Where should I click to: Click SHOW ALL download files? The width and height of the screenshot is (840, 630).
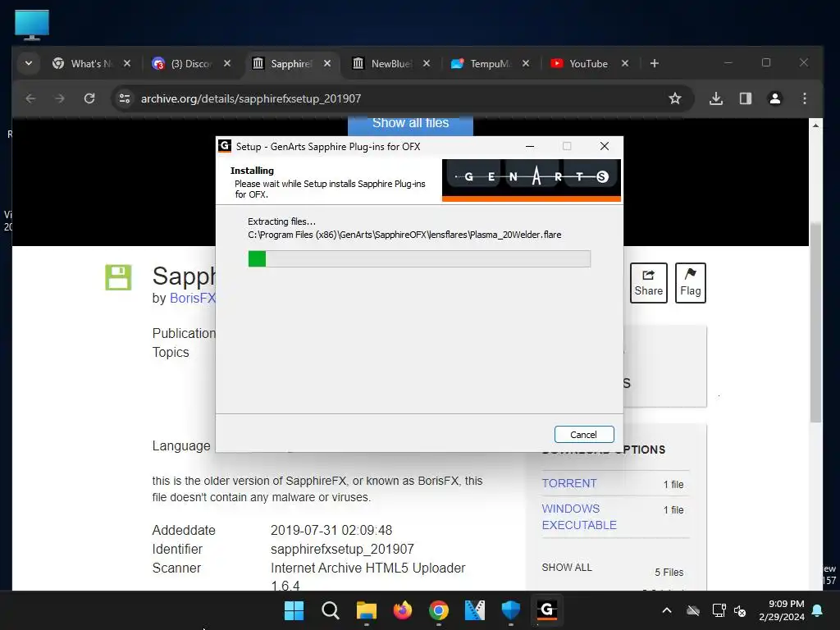tap(567, 568)
